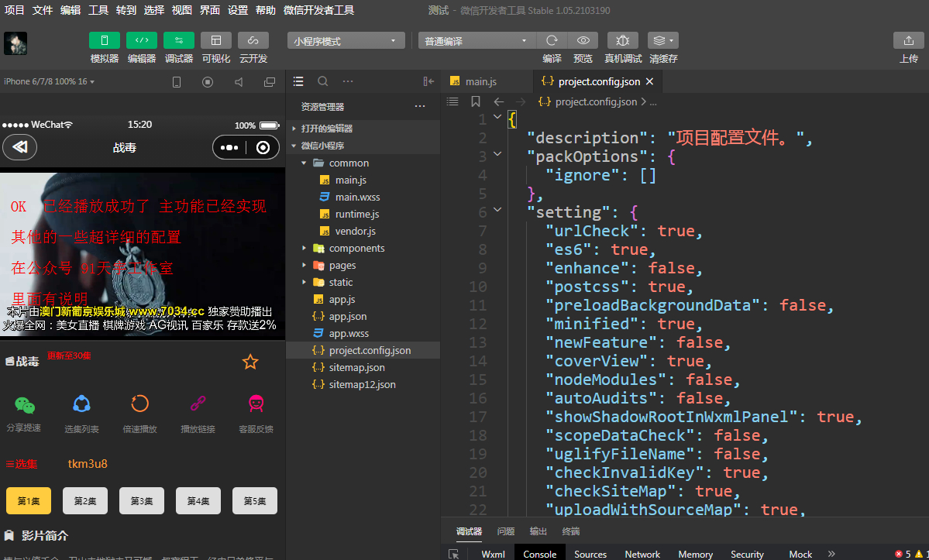Click the 预览 preview eye icon
Viewport: 929px width, 560px height.
583,40
